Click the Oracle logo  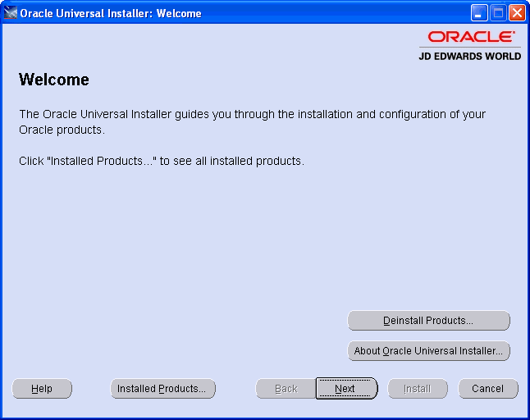[x=472, y=36]
